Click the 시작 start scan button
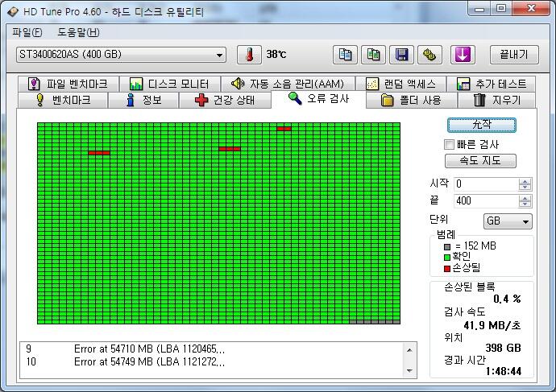556x392 pixels. pos(482,125)
